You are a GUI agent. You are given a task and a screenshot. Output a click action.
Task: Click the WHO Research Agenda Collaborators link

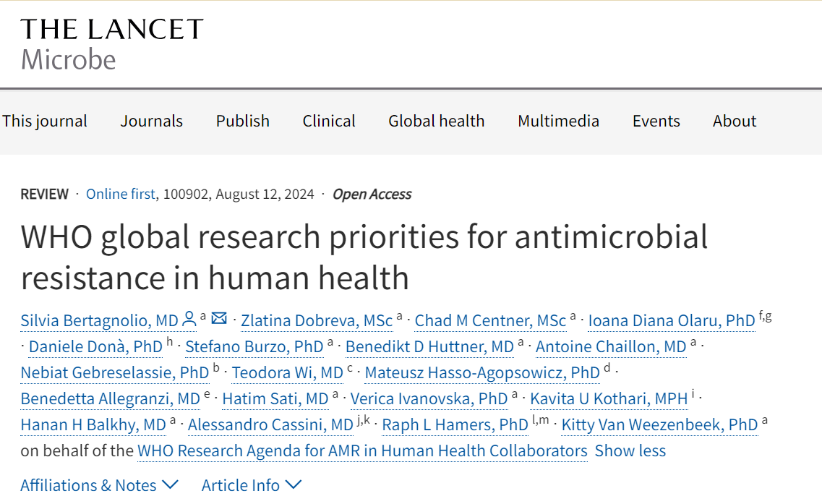tap(361, 450)
